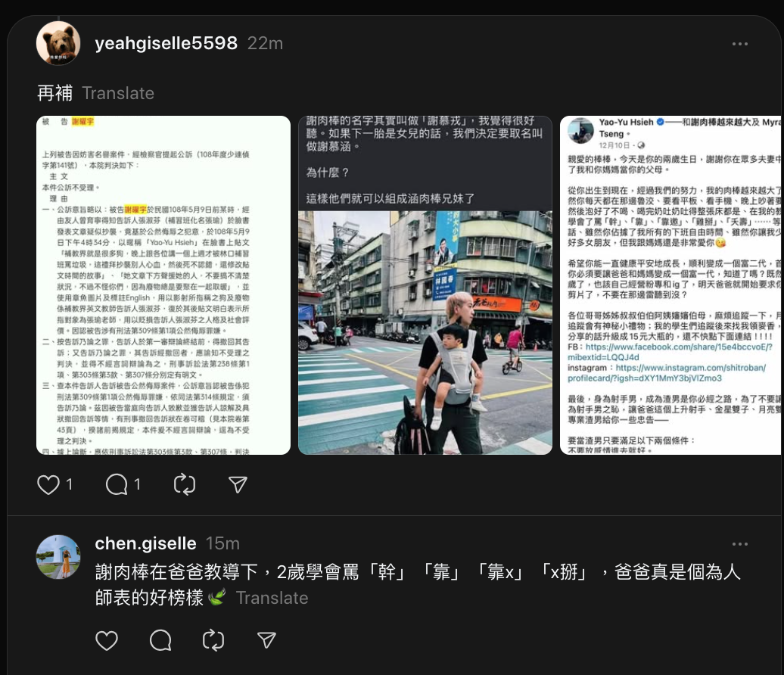Open the street photo with man carrying child

(x=425, y=285)
